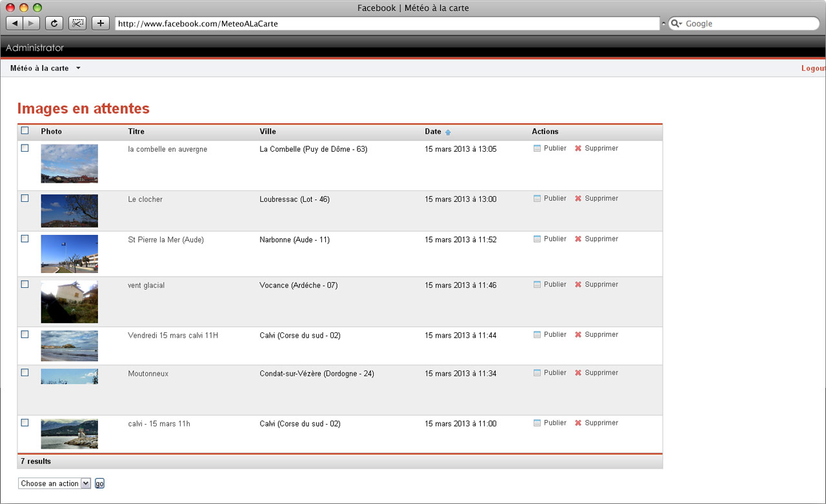Check the box for St Pierre la Mer (Aude)

click(25, 238)
